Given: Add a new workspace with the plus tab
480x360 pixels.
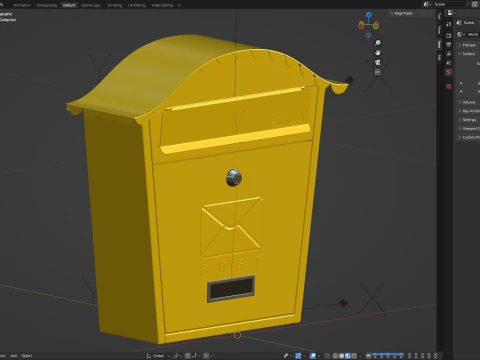Looking at the screenshot, I should pyautogui.click(x=179, y=5).
